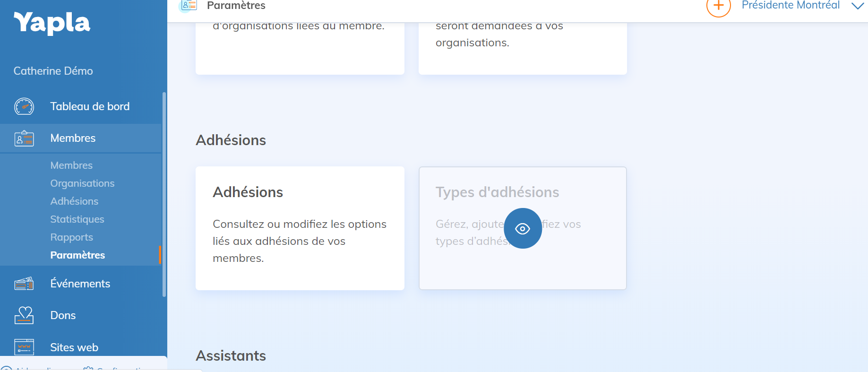Go to the Statistiques submenu item
Image resolution: width=868 pixels, height=372 pixels.
(77, 219)
